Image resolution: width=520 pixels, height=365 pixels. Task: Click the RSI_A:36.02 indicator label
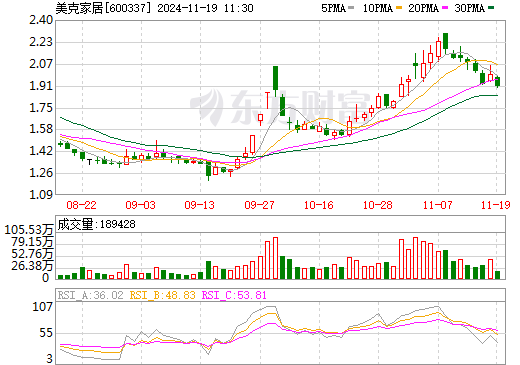pos(90,295)
